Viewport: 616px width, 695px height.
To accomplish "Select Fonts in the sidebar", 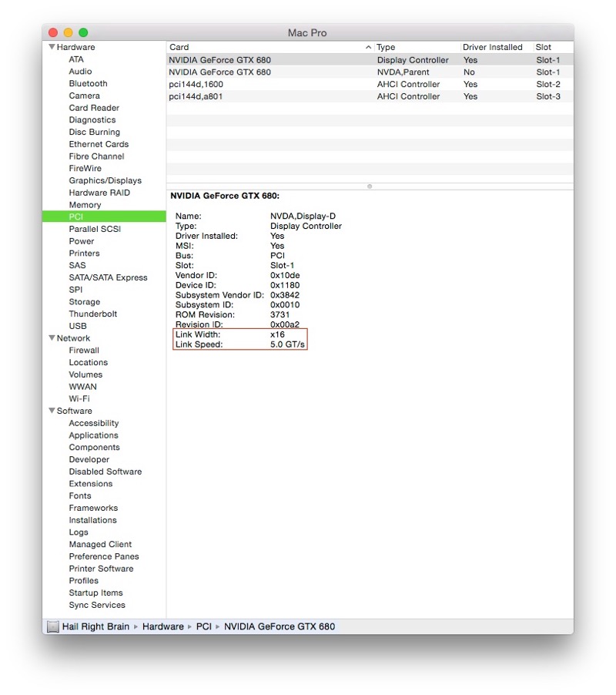I will 80,495.
